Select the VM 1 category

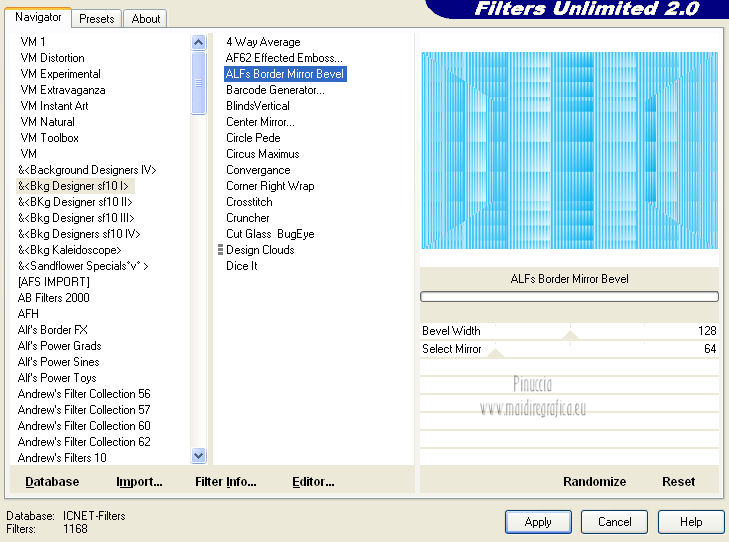(33, 42)
